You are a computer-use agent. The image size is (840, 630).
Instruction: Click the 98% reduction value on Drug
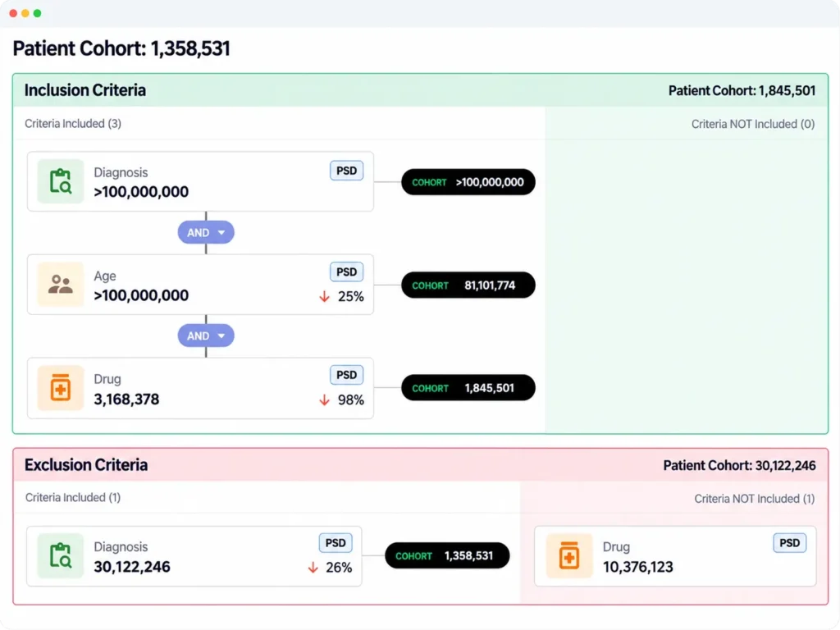click(351, 400)
